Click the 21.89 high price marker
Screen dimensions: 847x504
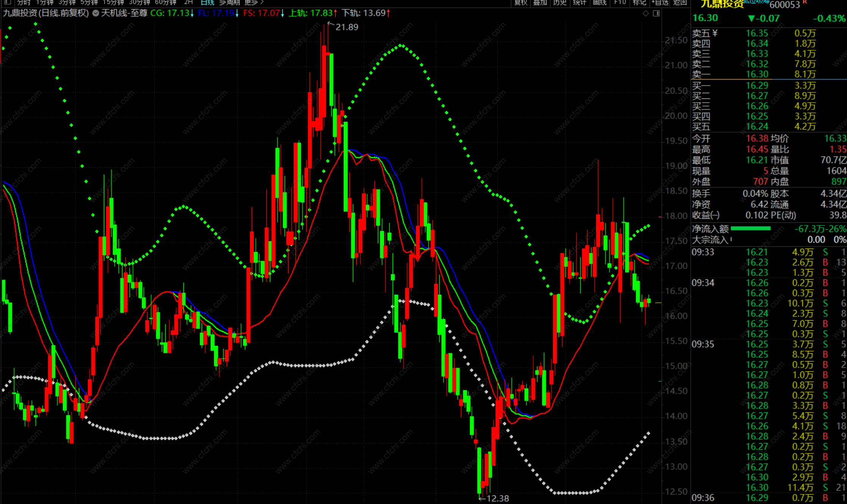coord(346,27)
